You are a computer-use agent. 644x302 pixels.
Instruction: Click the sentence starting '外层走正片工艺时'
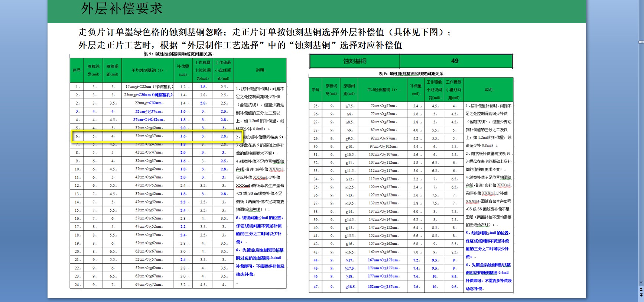coord(240,45)
